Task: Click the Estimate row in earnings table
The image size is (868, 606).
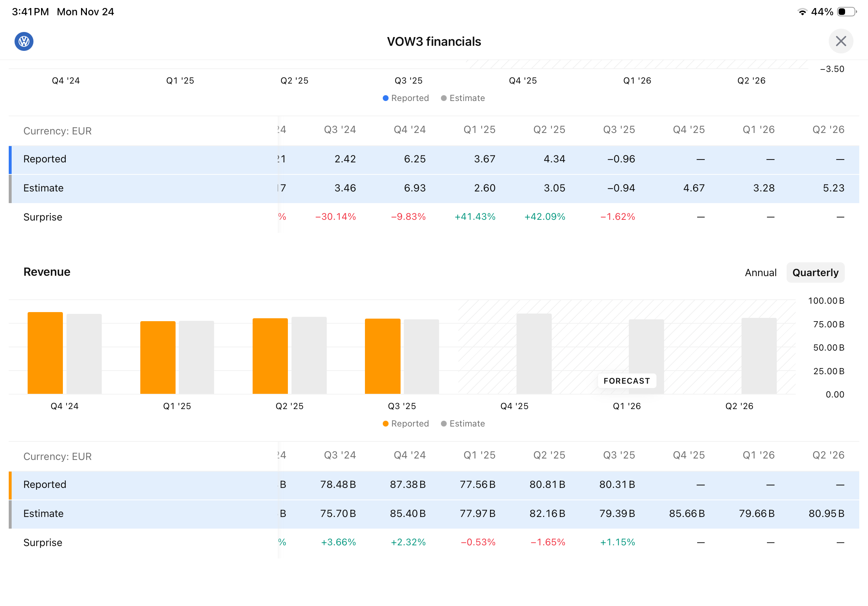Action: pyautogui.click(x=44, y=188)
